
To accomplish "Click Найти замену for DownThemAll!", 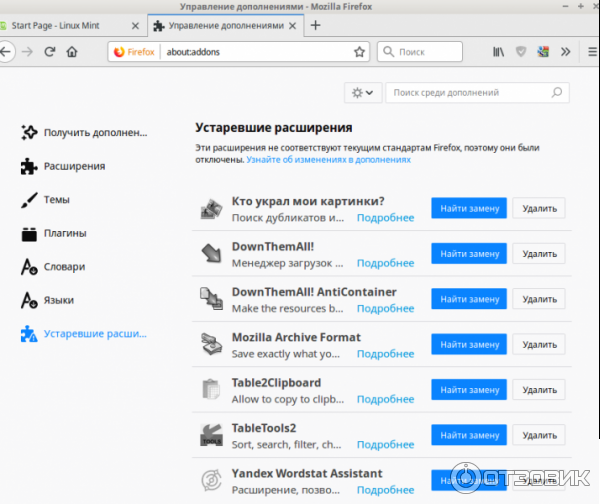I will [x=469, y=254].
